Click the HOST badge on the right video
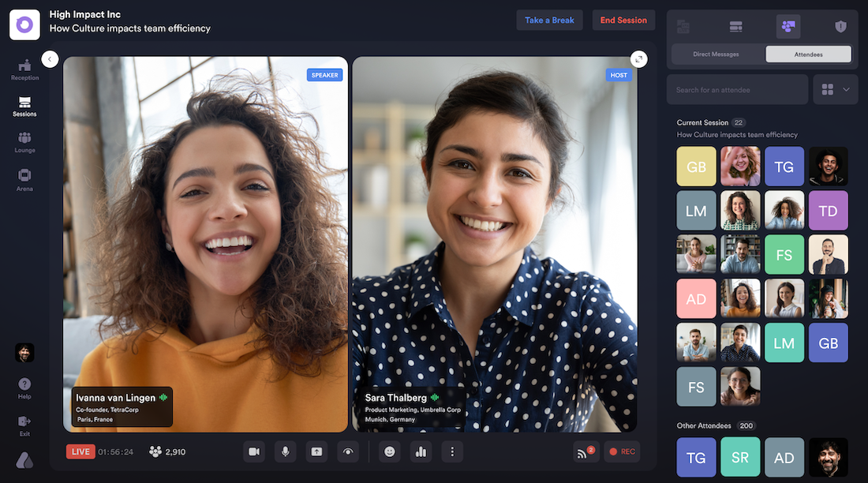868x483 pixels. pos(619,75)
